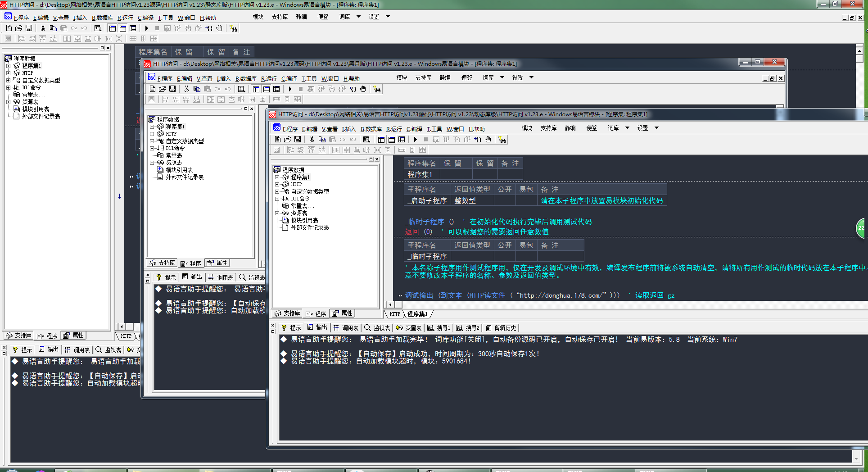Click left scroll arrow under 动态库版 code editor
868x472 pixels.
(390, 304)
